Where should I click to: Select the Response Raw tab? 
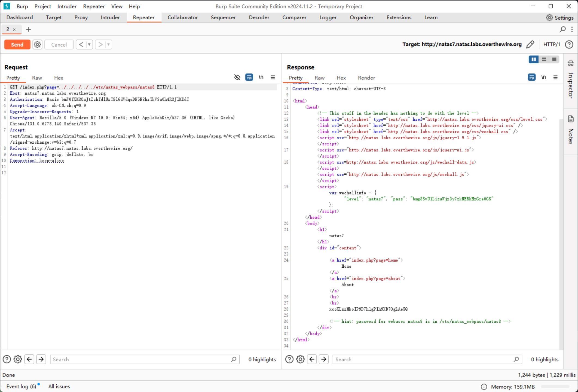pos(320,78)
